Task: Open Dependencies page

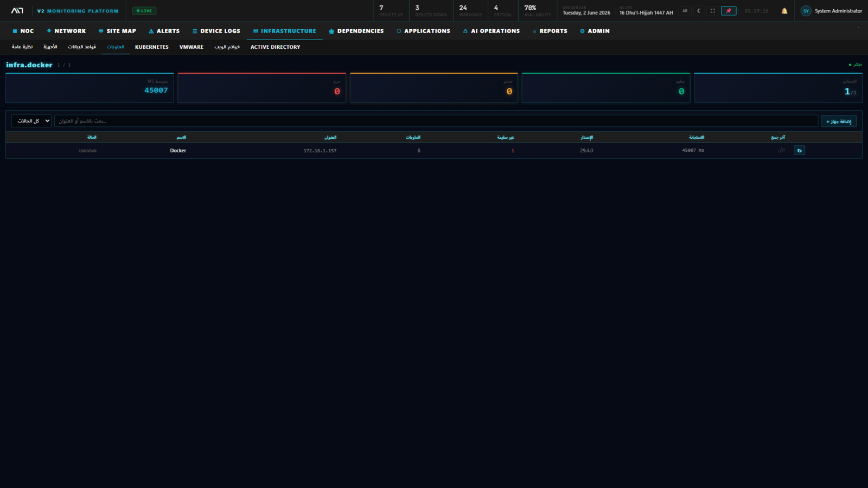Action: 356,31
